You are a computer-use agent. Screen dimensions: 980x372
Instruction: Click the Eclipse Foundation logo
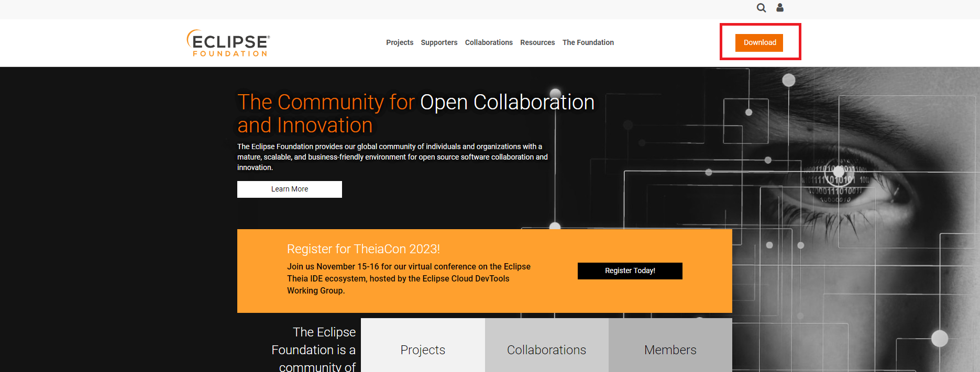[228, 43]
